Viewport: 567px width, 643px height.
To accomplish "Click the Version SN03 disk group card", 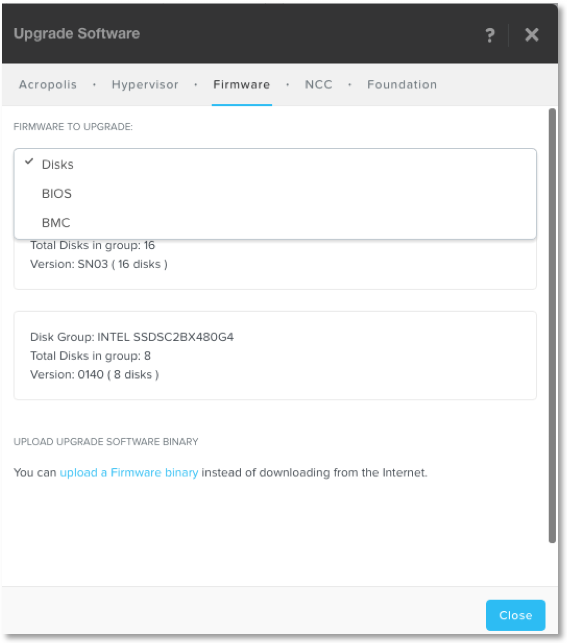I will [275, 264].
